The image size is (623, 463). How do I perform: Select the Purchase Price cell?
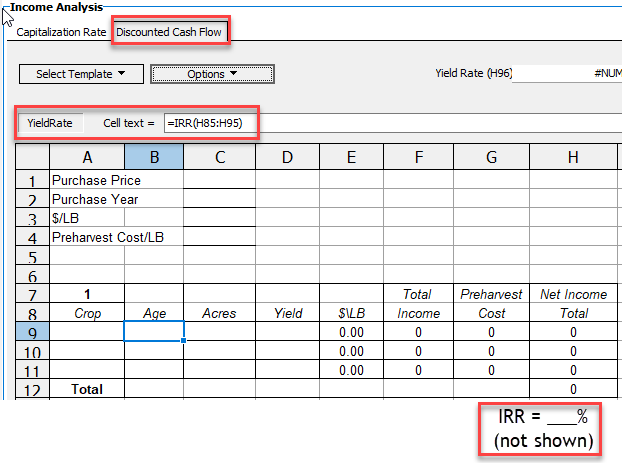click(x=116, y=181)
